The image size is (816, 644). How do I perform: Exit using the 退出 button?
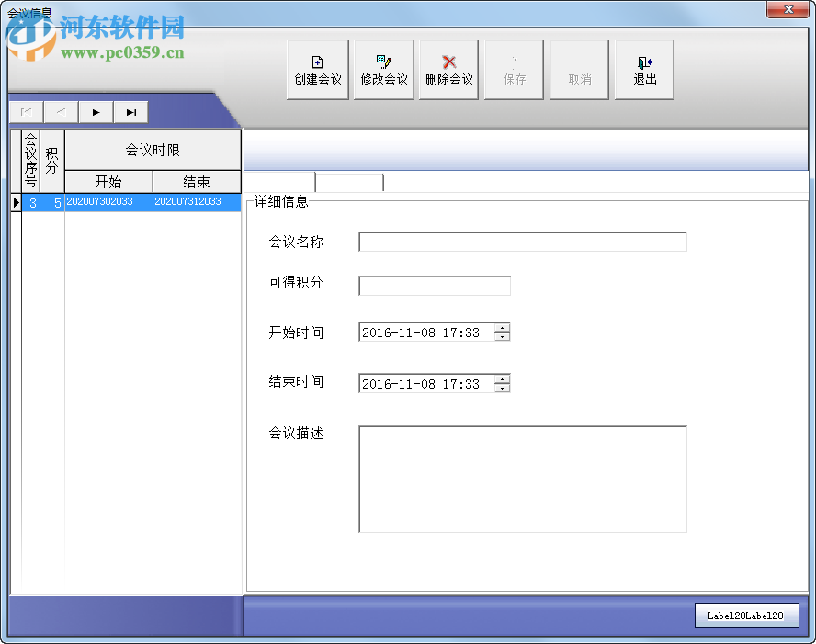pos(644,70)
